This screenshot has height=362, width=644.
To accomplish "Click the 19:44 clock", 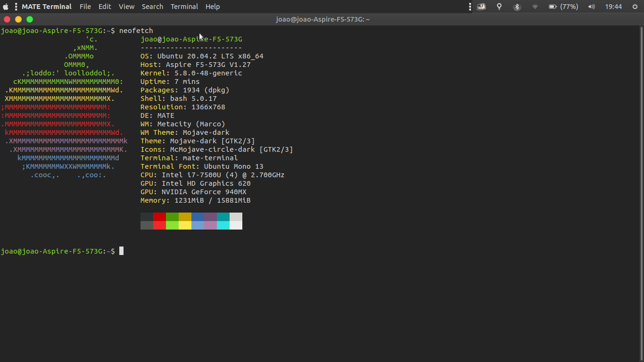I will (x=613, y=7).
